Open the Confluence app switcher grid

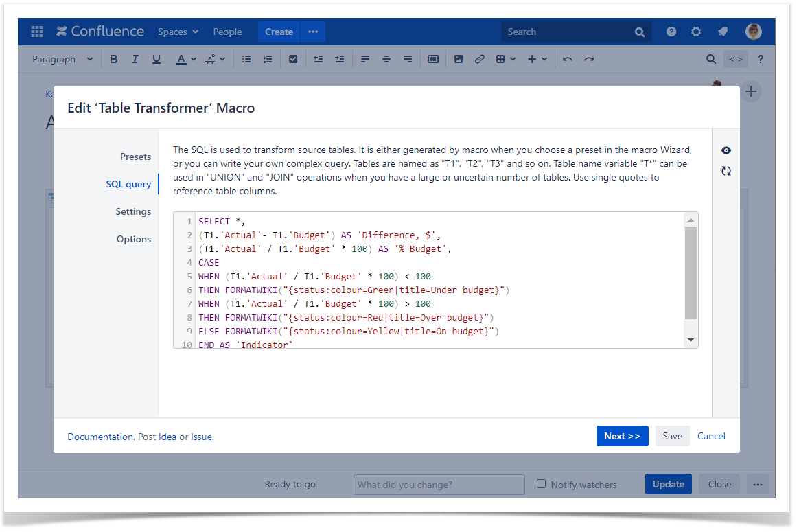point(37,32)
